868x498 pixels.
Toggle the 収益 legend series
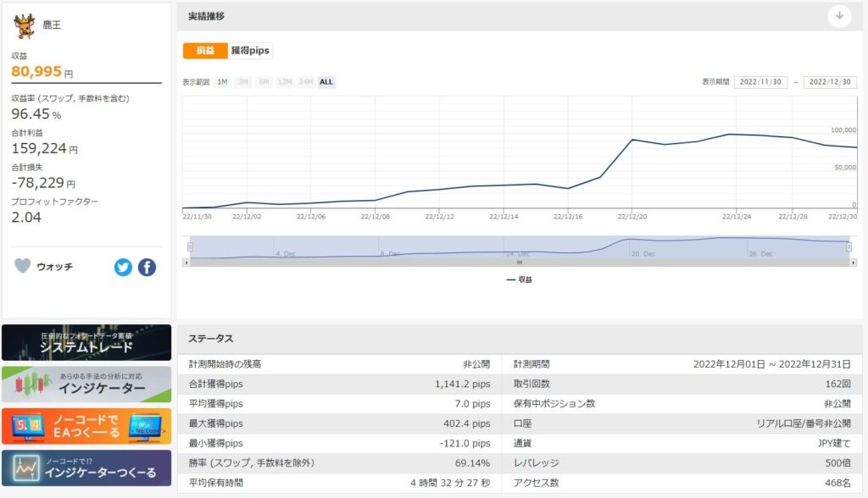pyautogui.click(x=520, y=279)
